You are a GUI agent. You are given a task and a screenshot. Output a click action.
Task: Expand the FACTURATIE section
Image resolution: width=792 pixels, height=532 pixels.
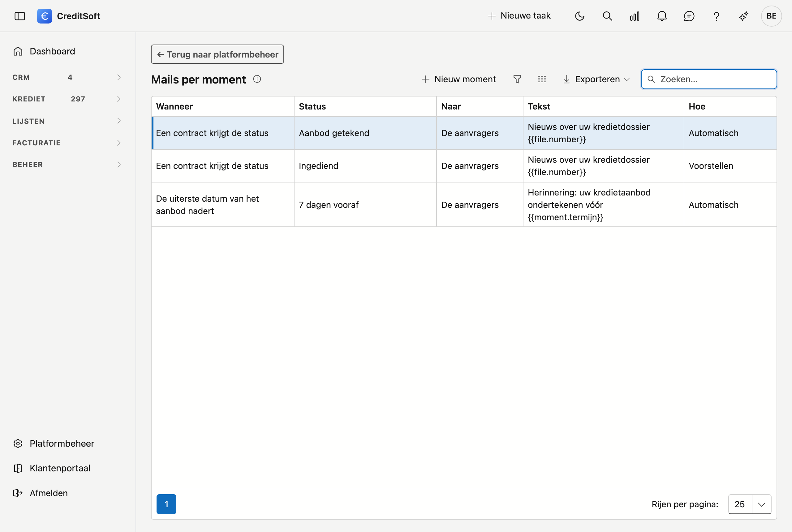[x=67, y=143]
